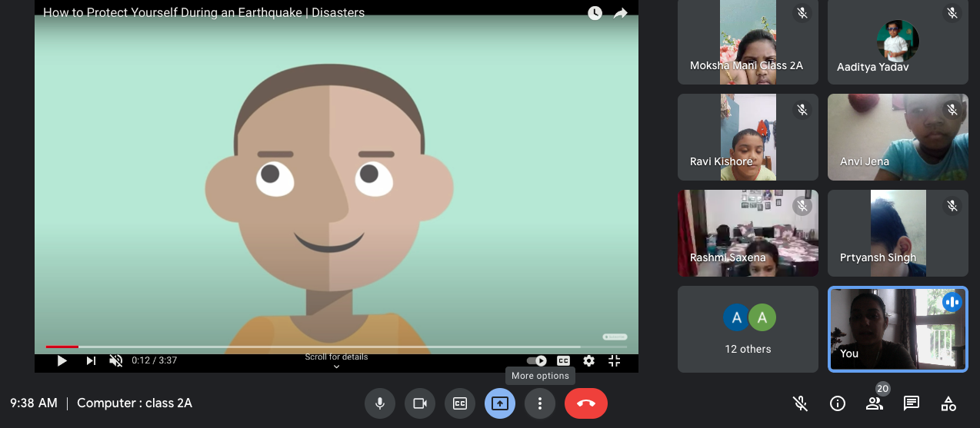Mute your microphone in Meet
The image size is (980, 428).
click(x=380, y=403)
